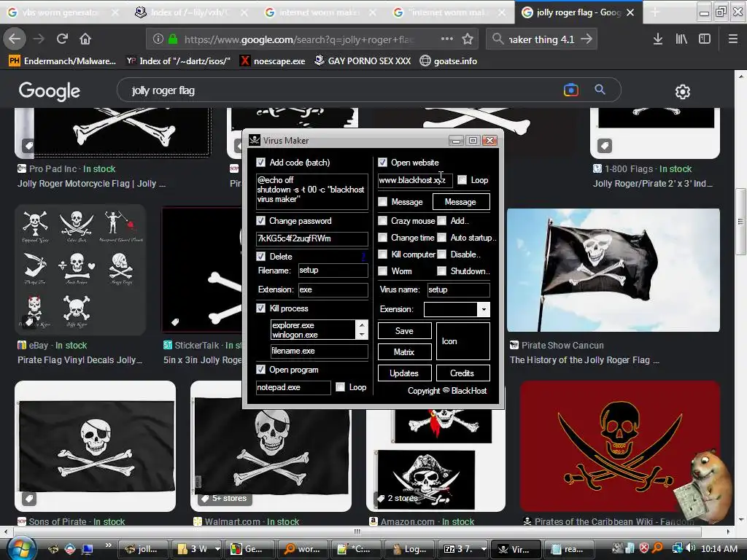Check the Worm checkbox
Screen dimensions: 747x560
pos(382,271)
